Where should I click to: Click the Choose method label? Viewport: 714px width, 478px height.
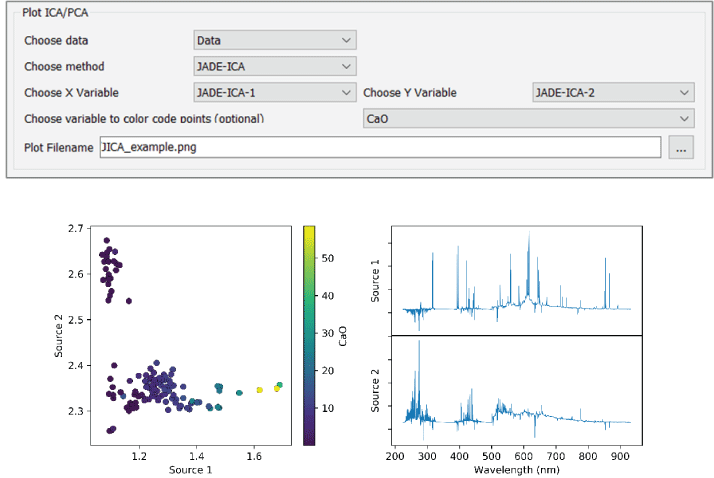tap(64, 66)
